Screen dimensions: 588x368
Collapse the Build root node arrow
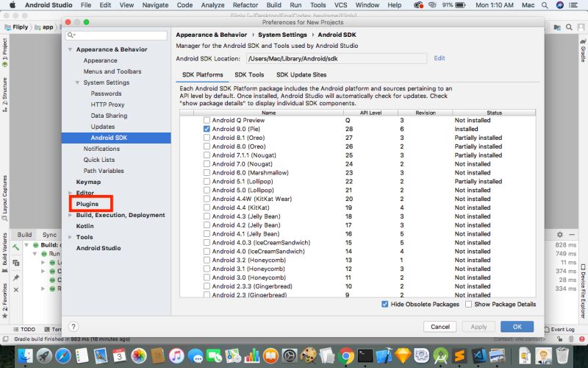tap(26, 245)
